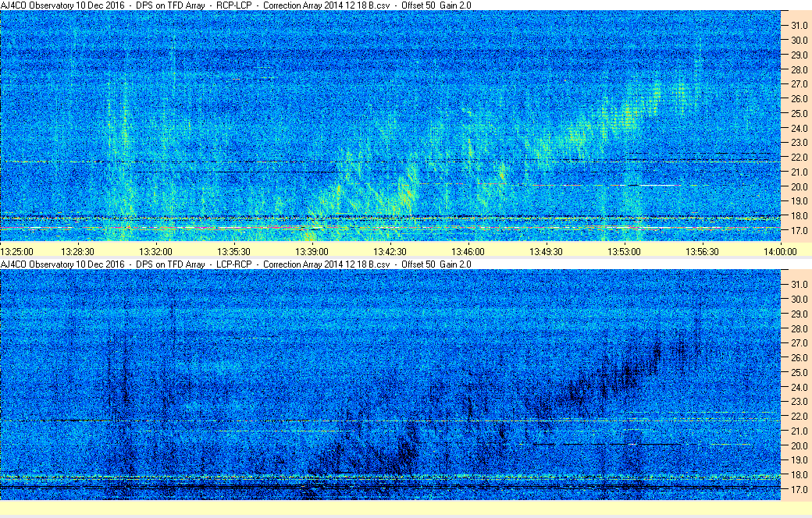Choose the 13:46:00 time axis label

point(468,251)
